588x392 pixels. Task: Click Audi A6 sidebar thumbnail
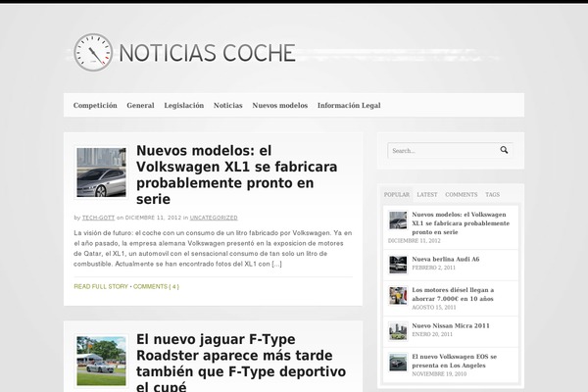point(398,265)
